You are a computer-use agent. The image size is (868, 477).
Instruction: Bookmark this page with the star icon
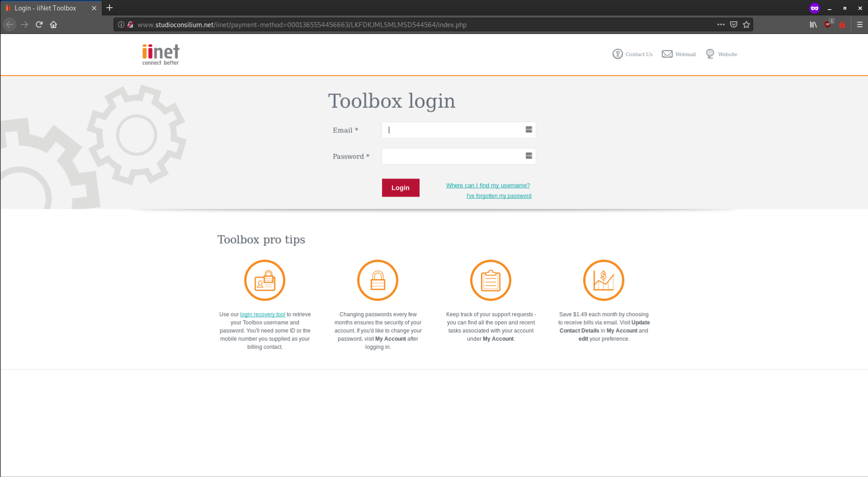(x=747, y=24)
